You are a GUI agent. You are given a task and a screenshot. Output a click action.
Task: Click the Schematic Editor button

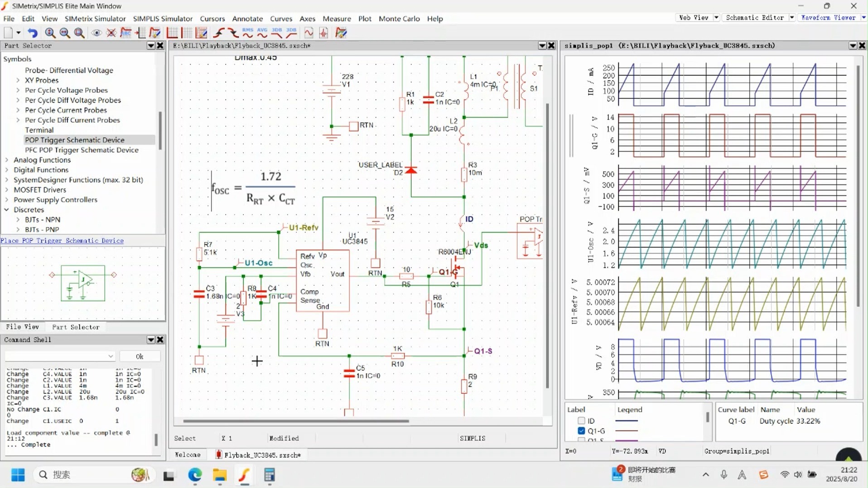click(755, 18)
